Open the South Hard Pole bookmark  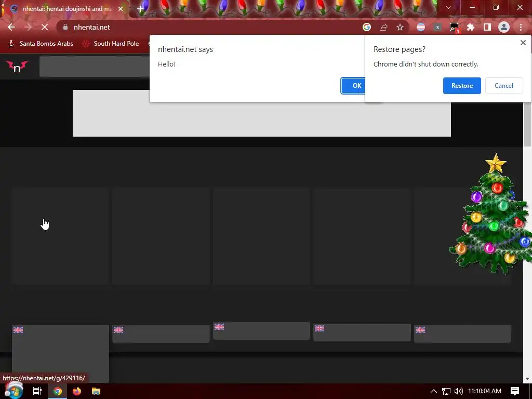pyautogui.click(x=111, y=44)
